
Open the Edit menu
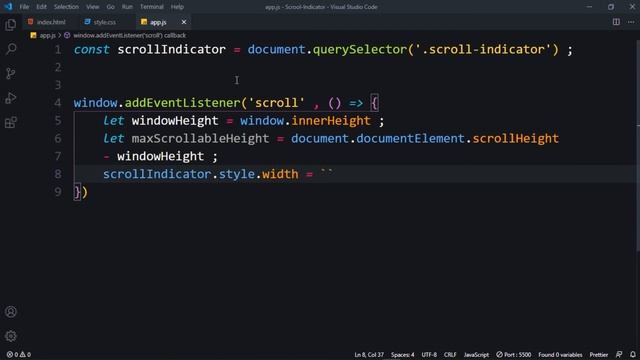click(41, 7)
